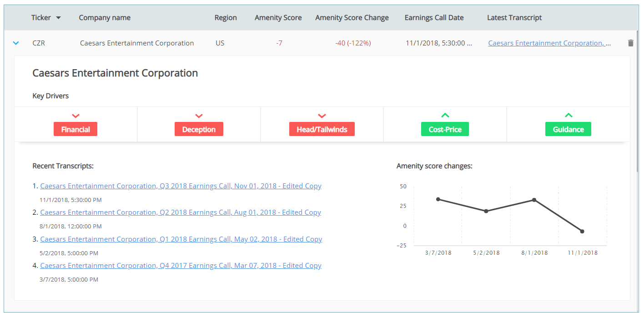This screenshot has height=313, width=644.
Task: Click the Caesars Entertainment Corporation panel heading
Action: click(115, 73)
